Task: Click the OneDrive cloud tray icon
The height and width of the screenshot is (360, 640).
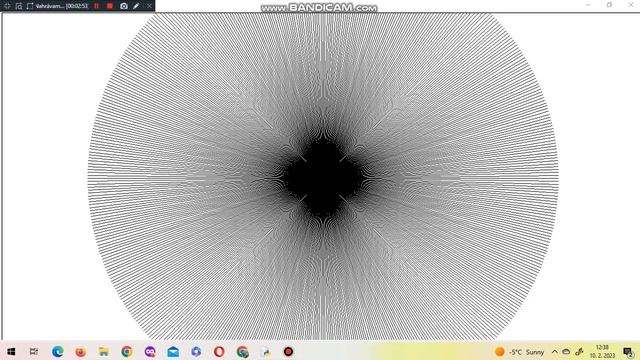Action: [566, 351]
